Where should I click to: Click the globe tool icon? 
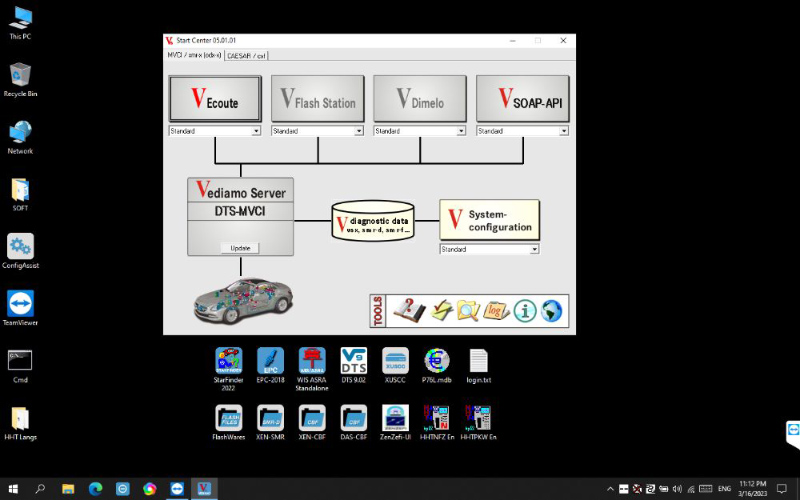tap(552, 311)
